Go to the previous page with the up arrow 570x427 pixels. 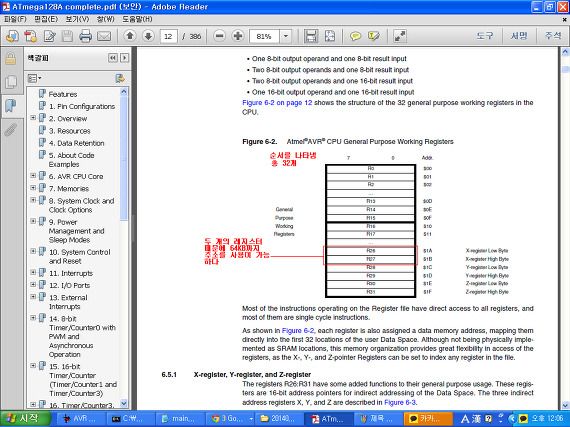click(130, 36)
